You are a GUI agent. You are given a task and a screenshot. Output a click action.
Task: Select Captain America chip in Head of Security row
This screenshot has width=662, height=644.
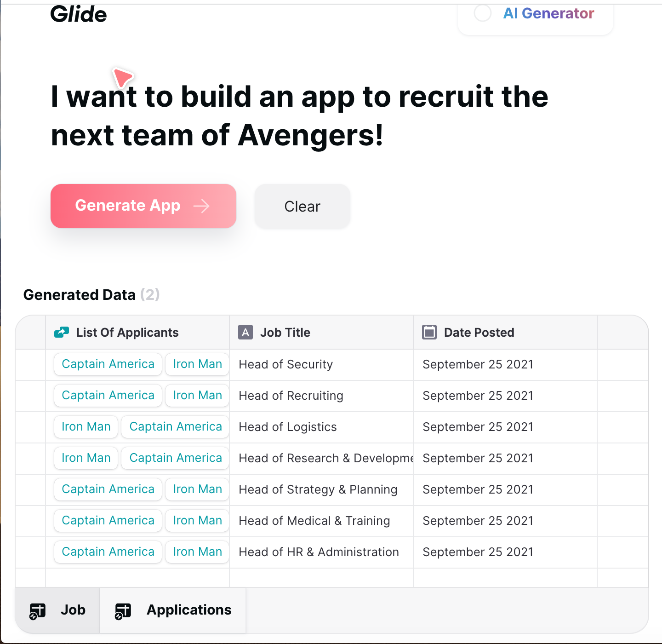[x=108, y=364]
